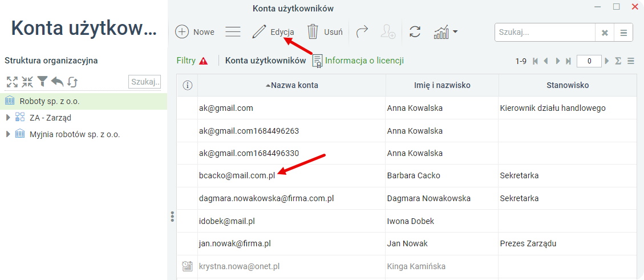Open the hamburger list-view toolbar icon

[233, 32]
